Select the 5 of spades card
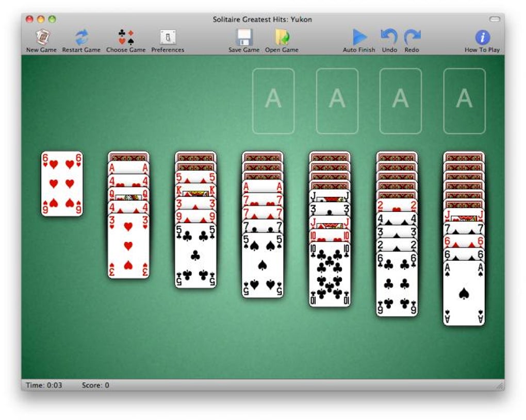This screenshot has width=526, height=420. [262, 265]
